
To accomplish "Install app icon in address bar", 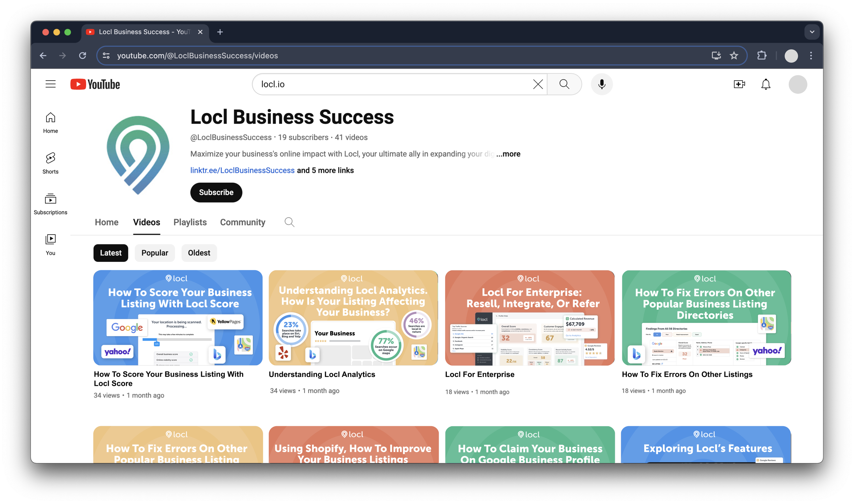I will point(716,55).
